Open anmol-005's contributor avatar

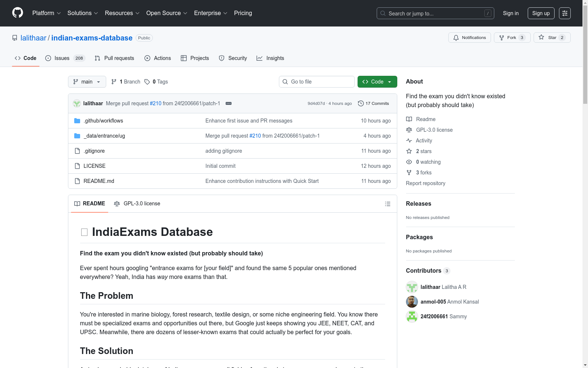click(x=412, y=302)
